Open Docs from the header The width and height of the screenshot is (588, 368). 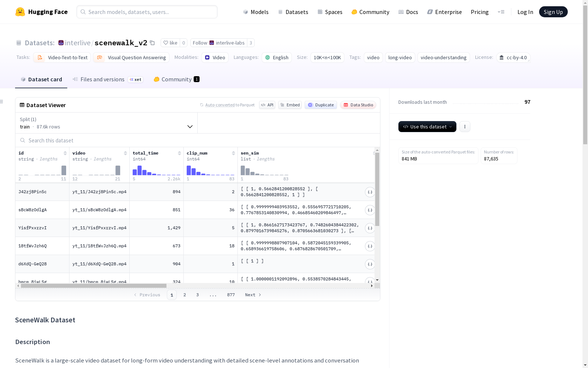(x=408, y=12)
